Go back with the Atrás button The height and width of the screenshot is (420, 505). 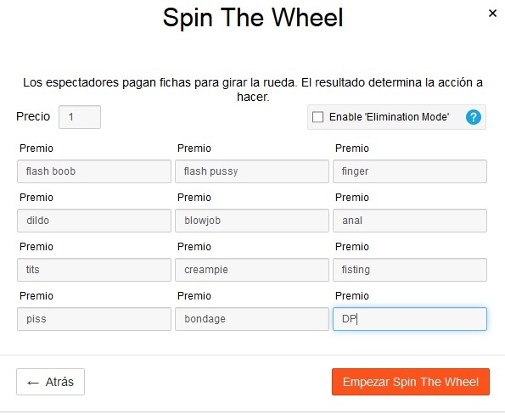(51, 382)
